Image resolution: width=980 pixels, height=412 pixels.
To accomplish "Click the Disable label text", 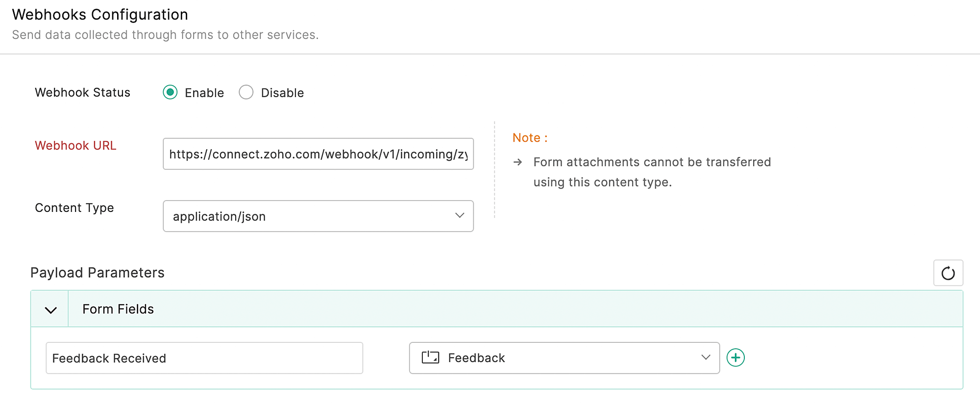I will click(x=282, y=93).
